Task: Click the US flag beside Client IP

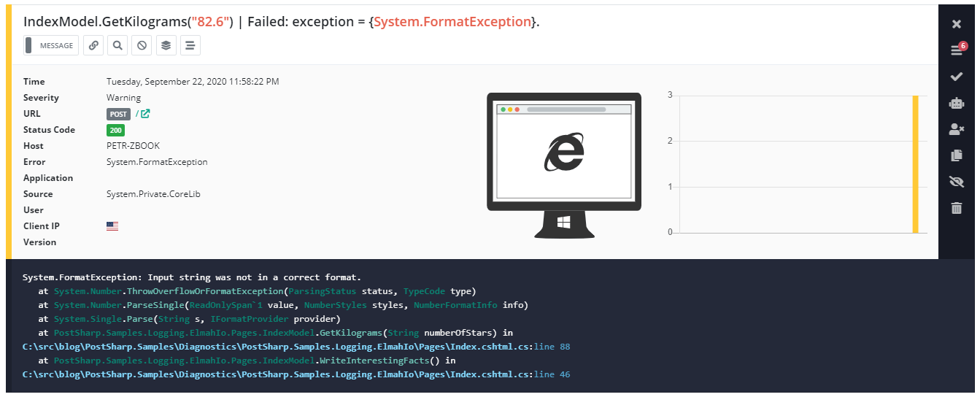Action: 112,226
